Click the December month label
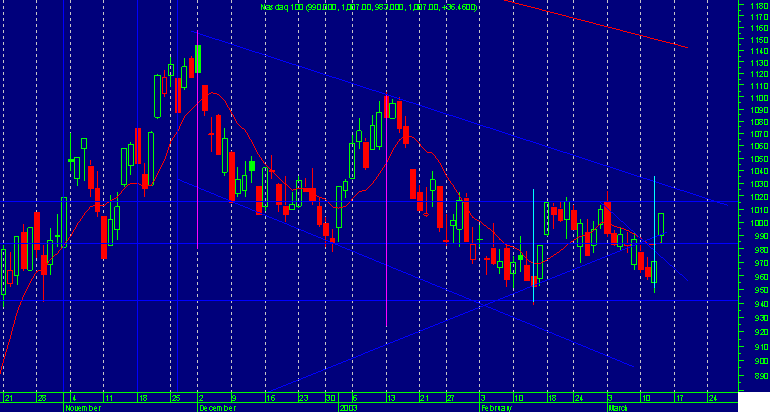This screenshot has height=412, width=770. pos(218,408)
